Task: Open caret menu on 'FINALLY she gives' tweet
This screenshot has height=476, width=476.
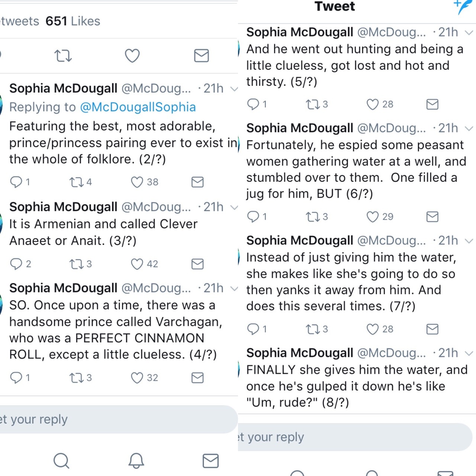Action: [x=469, y=353]
